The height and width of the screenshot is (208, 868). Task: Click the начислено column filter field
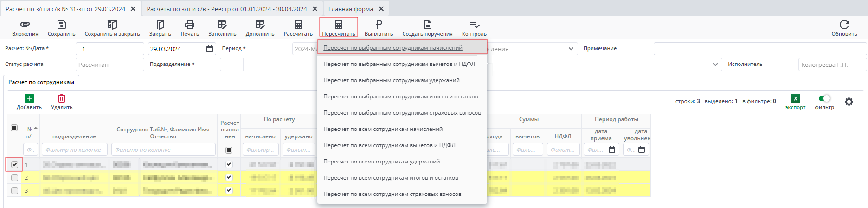coord(260,149)
